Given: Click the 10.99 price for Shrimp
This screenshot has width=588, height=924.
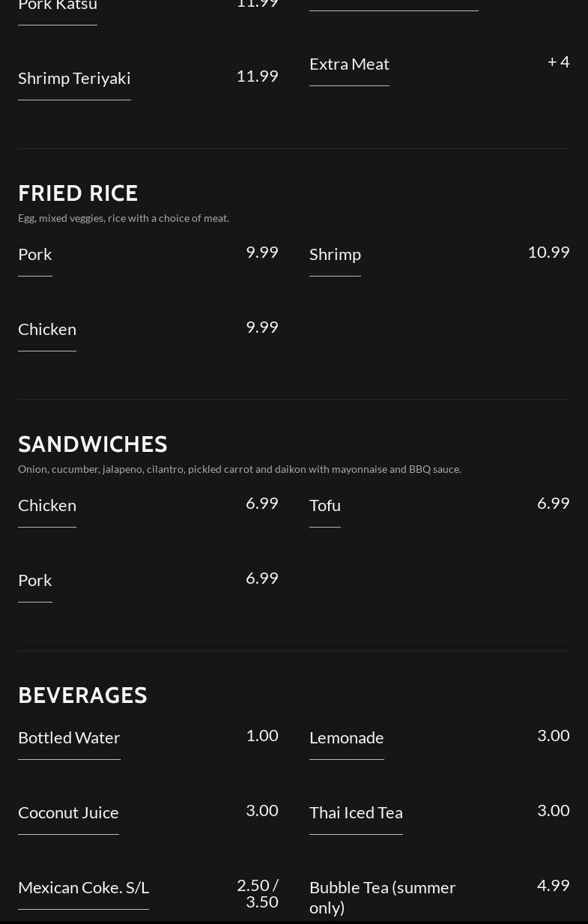Looking at the screenshot, I should (x=548, y=252).
